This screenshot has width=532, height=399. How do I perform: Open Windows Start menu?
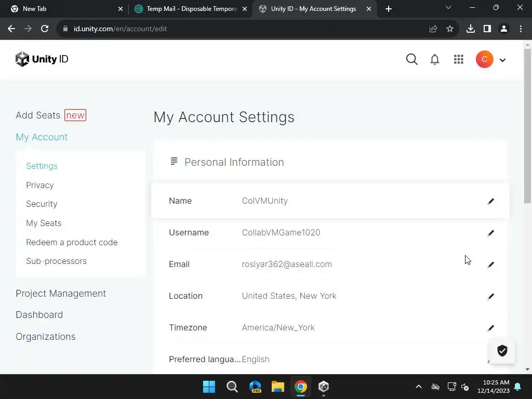[209, 387]
